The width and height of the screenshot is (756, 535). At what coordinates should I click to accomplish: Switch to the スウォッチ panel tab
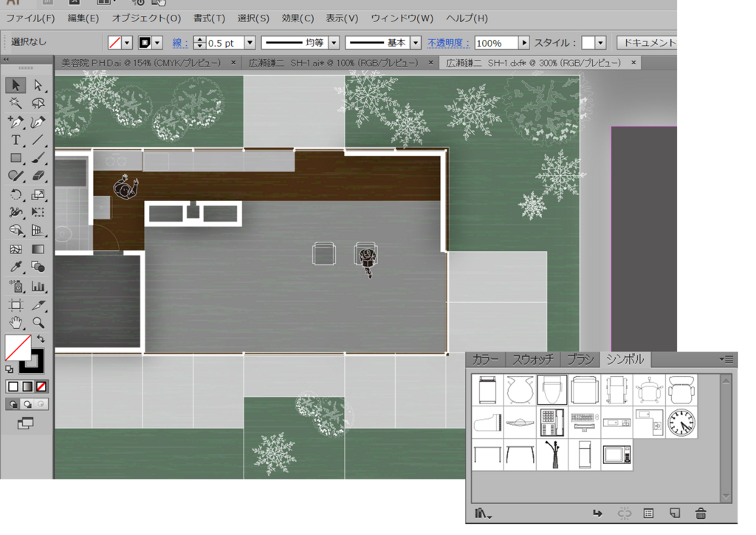click(x=533, y=359)
